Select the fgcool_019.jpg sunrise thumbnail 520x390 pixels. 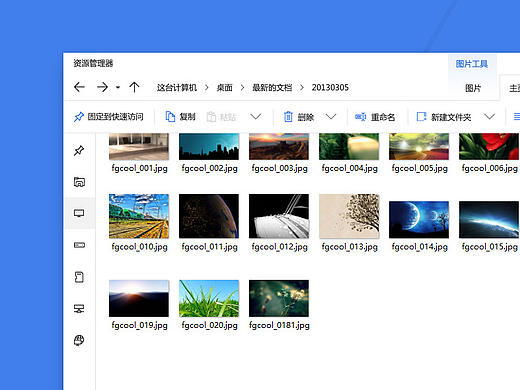point(139,298)
